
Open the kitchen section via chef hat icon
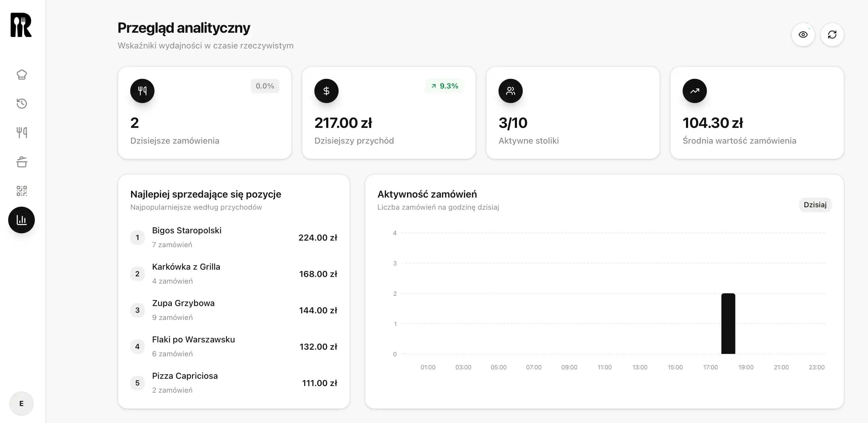[22, 75]
